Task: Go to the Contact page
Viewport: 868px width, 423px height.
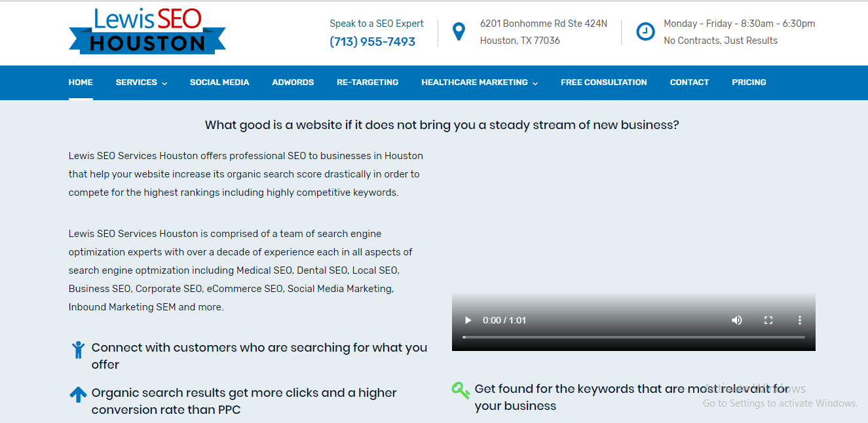Action: (689, 83)
